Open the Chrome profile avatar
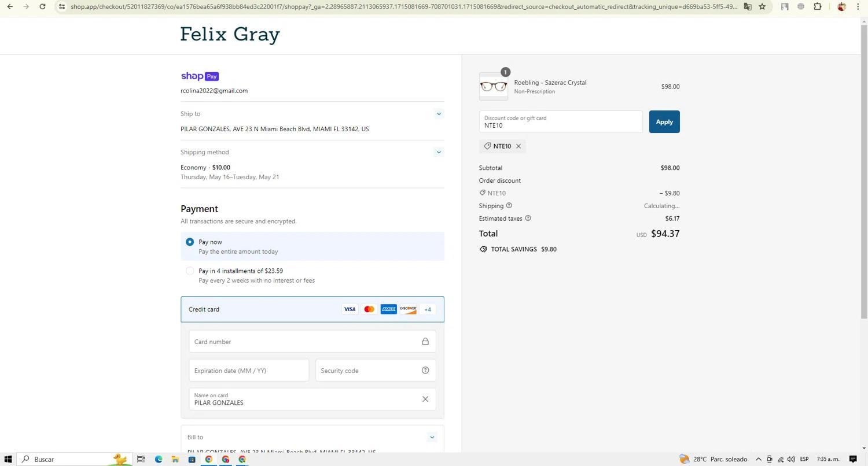The height and width of the screenshot is (466, 868). pyautogui.click(x=841, y=6)
